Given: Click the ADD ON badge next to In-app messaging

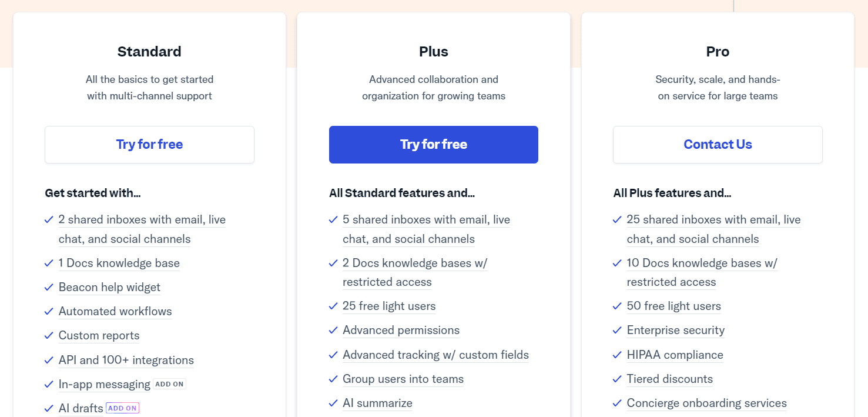Looking at the screenshot, I should click(x=169, y=383).
